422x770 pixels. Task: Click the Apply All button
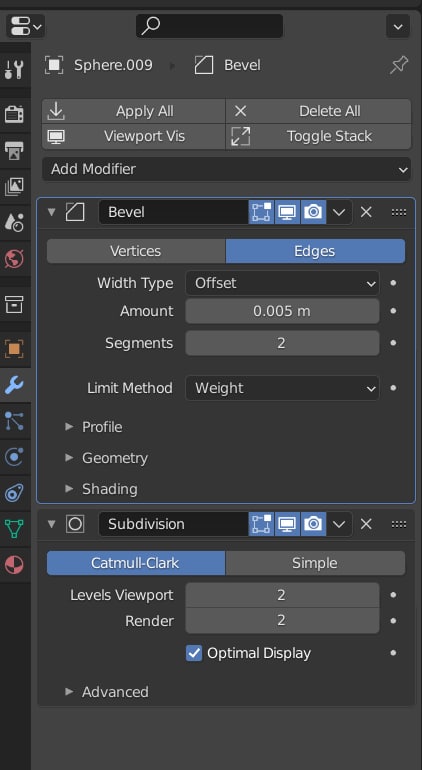click(134, 111)
